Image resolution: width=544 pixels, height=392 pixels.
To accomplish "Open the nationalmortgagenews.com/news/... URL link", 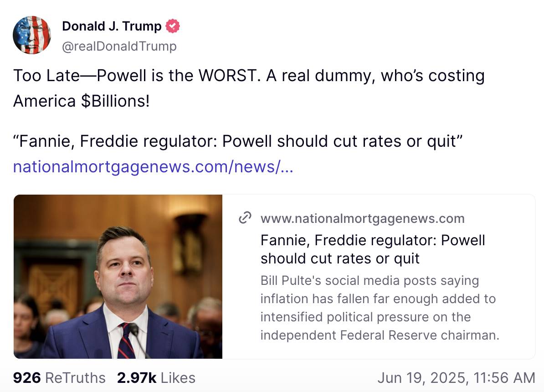I will click(153, 167).
